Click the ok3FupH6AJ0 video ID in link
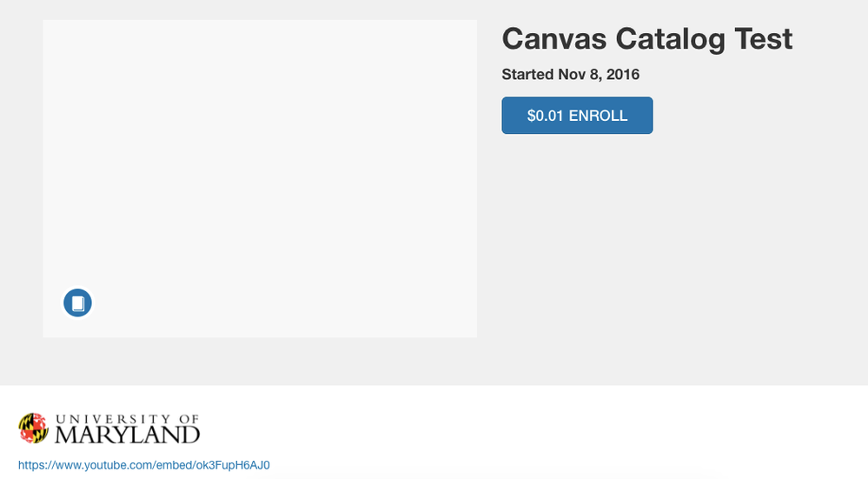This screenshot has height=479, width=868. point(235,465)
